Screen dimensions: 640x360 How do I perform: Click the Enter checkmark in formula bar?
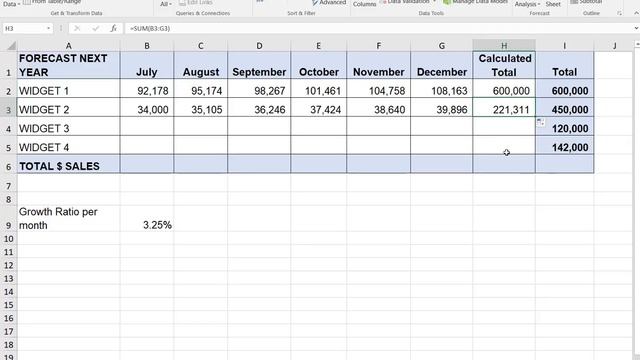tap(96, 28)
